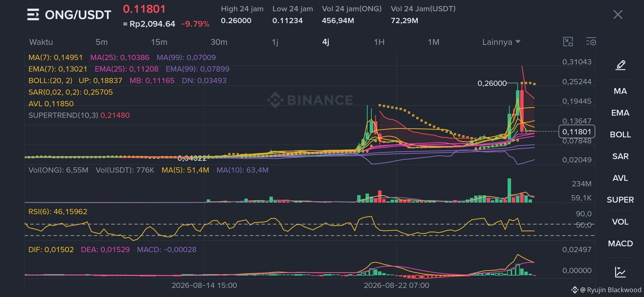Click the MB: 0,11165 Bollinger value
The image size is (644, 297).
pyautogui.click(x=152, y=81)
